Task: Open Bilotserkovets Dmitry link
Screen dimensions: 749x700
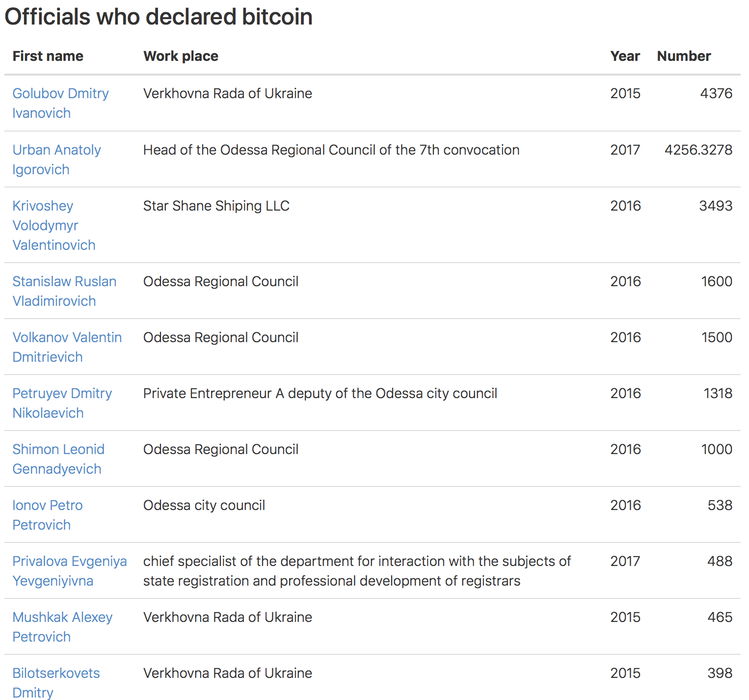Action: (x=56, y=683)
